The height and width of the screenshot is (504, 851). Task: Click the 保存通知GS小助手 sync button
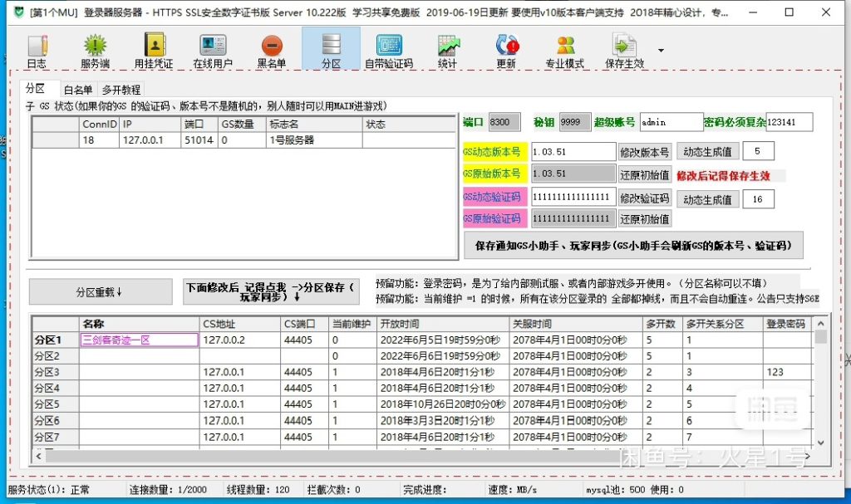[x=632, y=246]
